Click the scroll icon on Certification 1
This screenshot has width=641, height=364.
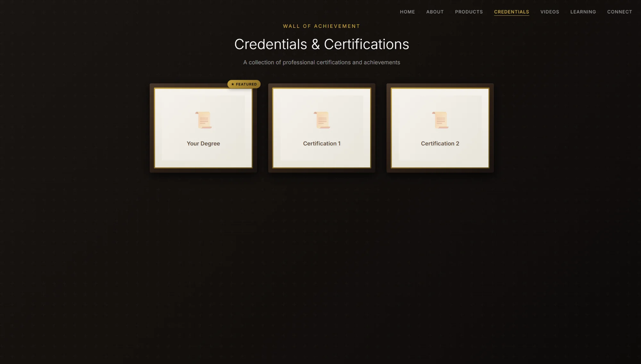[321, 120]
